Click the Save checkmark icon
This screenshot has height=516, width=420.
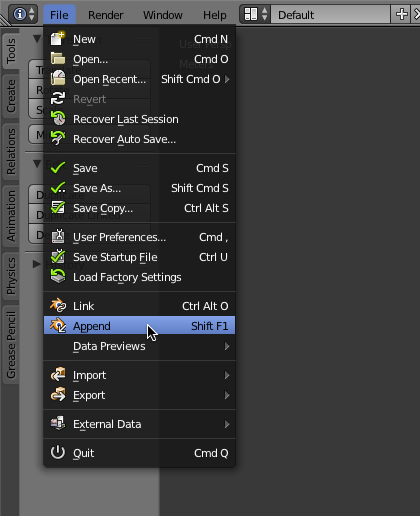58,168
